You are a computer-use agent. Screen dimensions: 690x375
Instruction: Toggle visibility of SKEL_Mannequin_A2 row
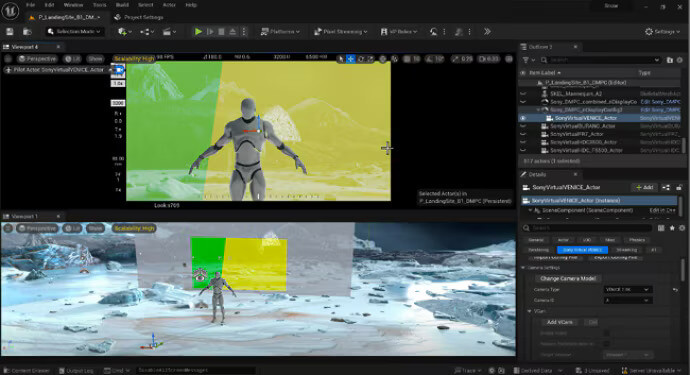coord(523,94)
